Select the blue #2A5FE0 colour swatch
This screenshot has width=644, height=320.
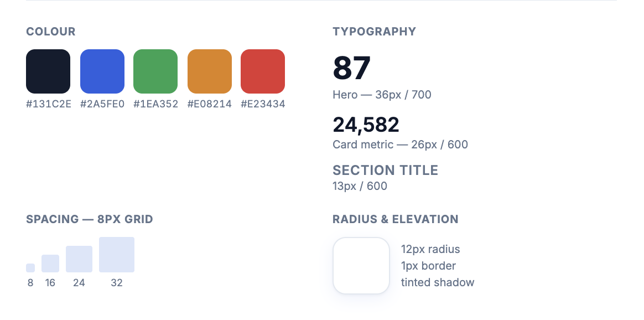pos(102,71)
